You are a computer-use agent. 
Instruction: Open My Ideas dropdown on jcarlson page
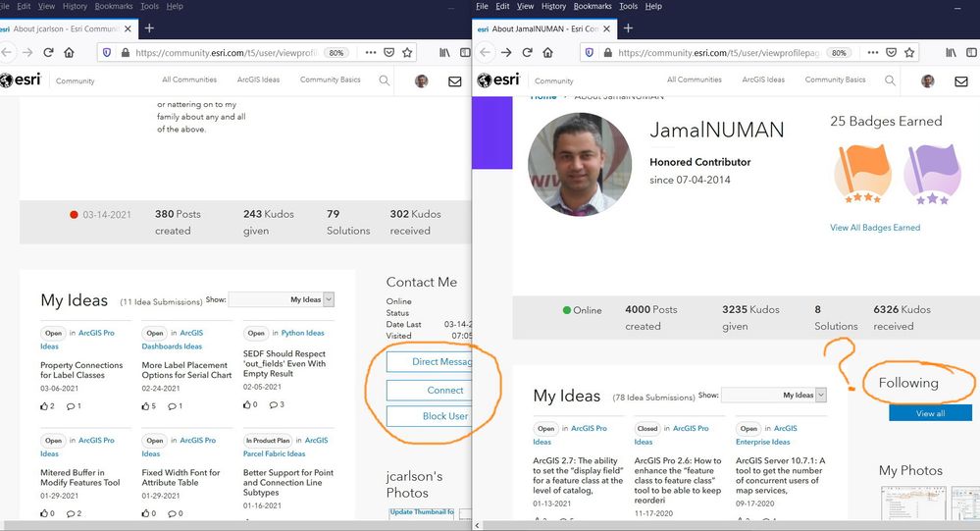tap(282, 299)
